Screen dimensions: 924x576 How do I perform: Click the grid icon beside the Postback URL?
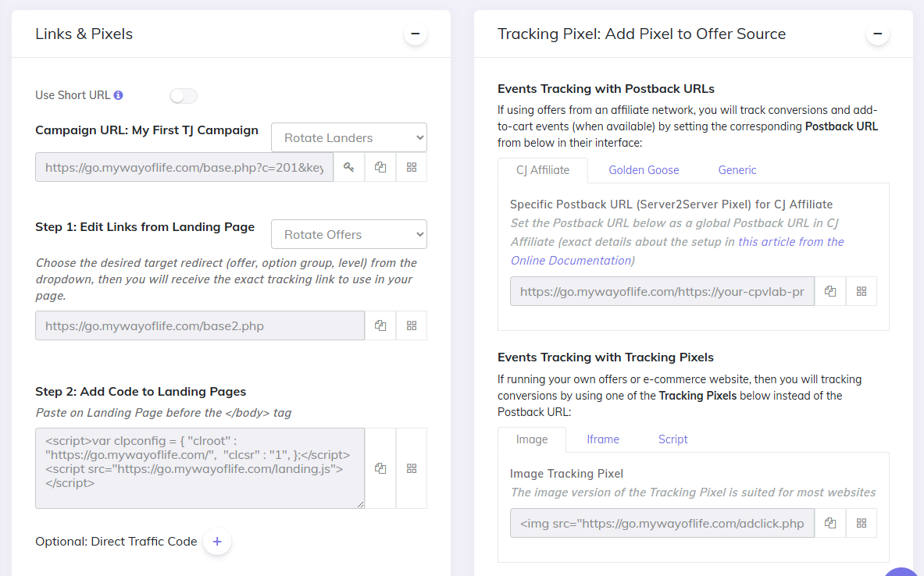click(862, 290)
